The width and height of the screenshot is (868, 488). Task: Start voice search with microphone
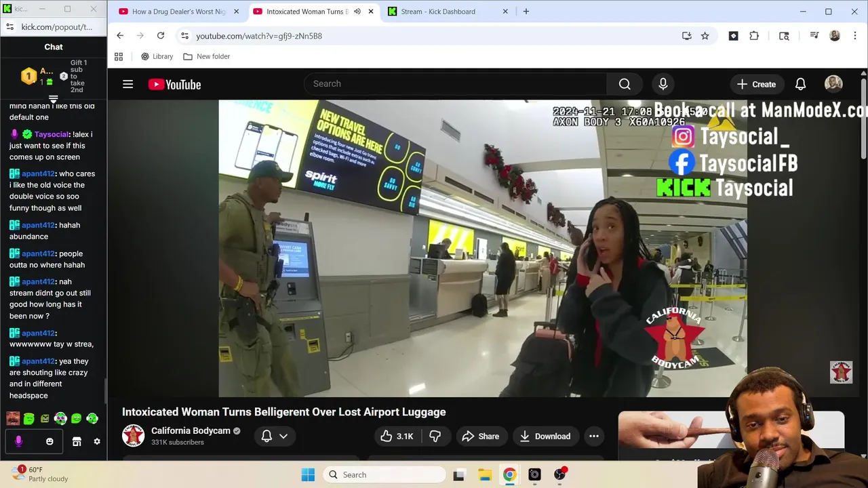(x=663, y=84)
